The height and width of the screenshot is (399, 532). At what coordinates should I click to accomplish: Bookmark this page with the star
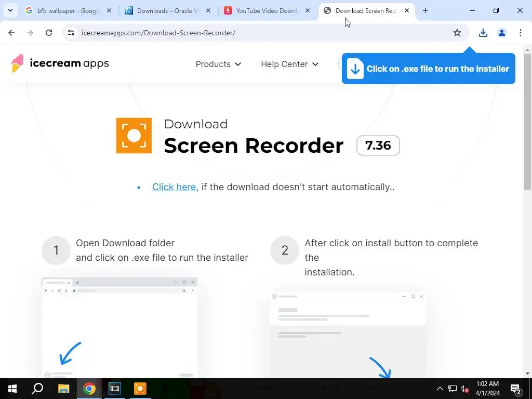point(457,33)
